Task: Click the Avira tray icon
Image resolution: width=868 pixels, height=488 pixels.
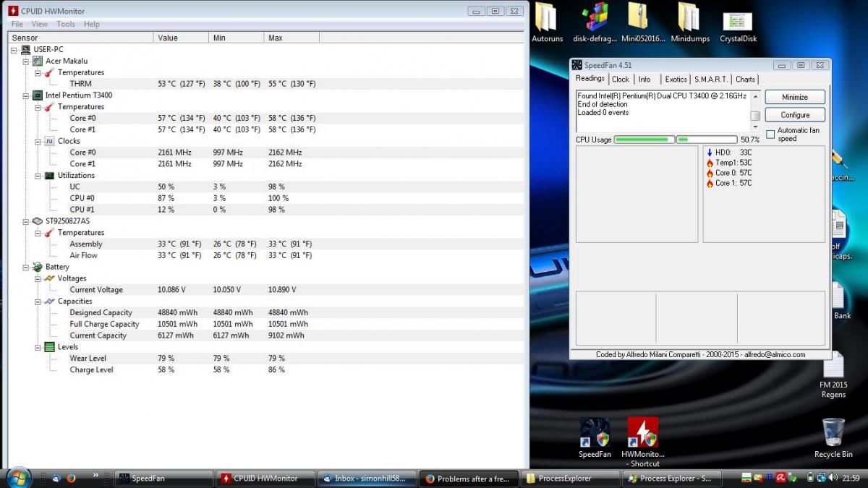Action: (x=781, y=478)
